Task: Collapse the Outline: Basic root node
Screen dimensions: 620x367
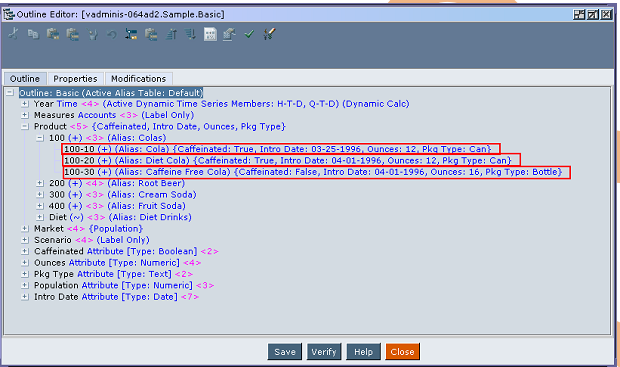Action: tap(9, 93)
